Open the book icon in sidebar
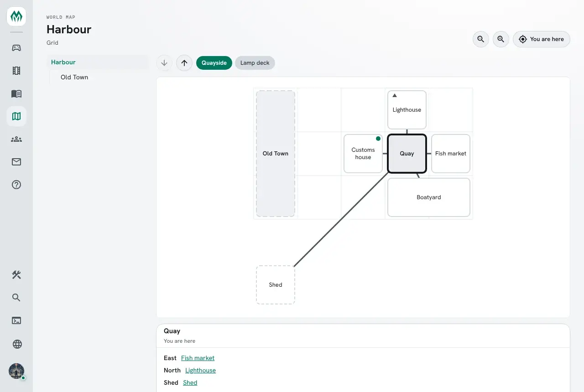This screenshot has height=392, width=584. [16, 93]
